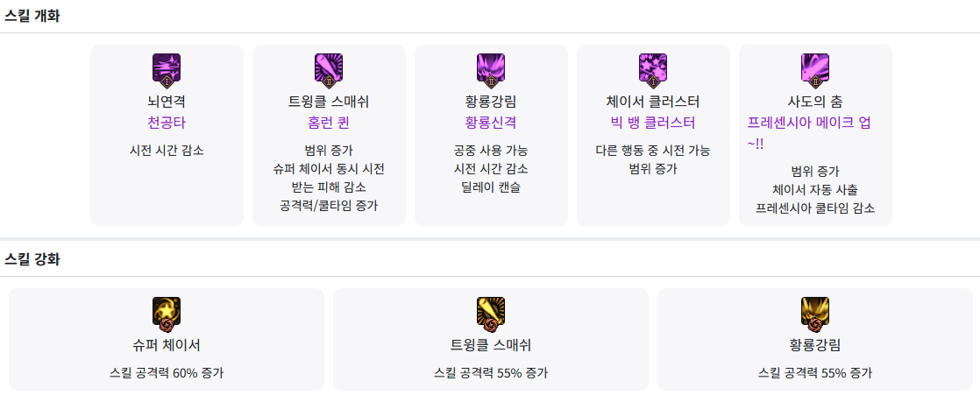Click the 프레센시아 메이크 업 skill name

[x=808, y=123]
